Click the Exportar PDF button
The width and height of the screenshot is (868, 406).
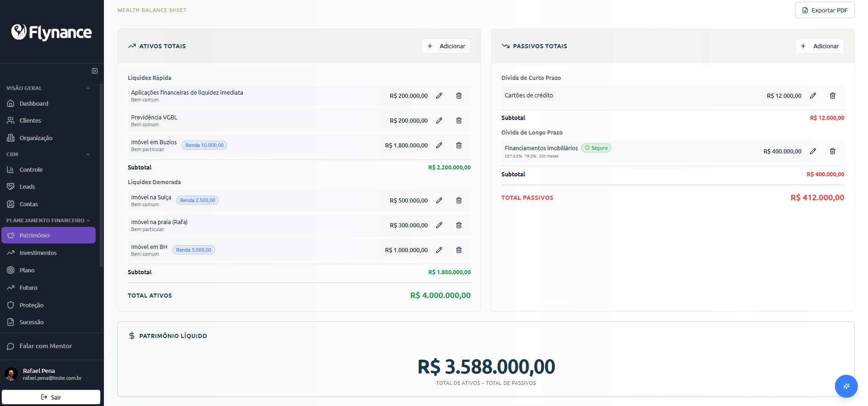[x=825, y=10]
